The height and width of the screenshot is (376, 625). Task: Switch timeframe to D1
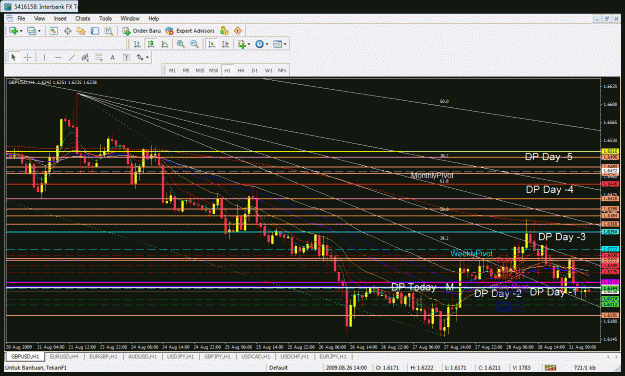click(255, 71)
